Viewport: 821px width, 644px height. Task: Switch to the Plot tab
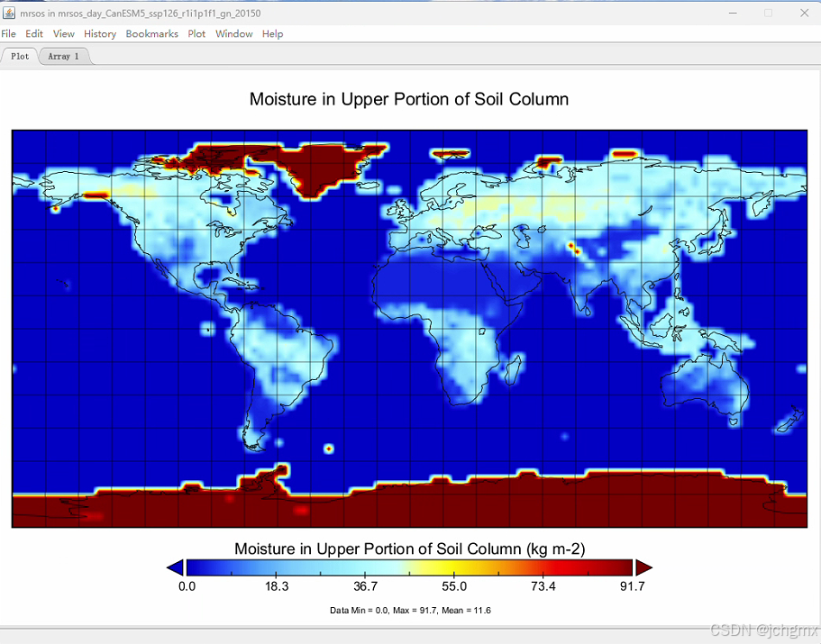[x=20, y=56]
